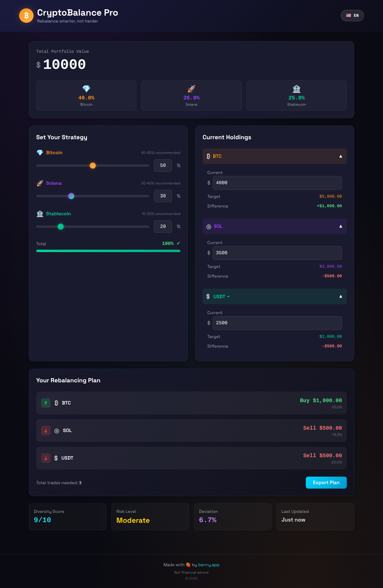
Task: Click the rocket icon beside Solana strategy label
Action: (40, 183)
